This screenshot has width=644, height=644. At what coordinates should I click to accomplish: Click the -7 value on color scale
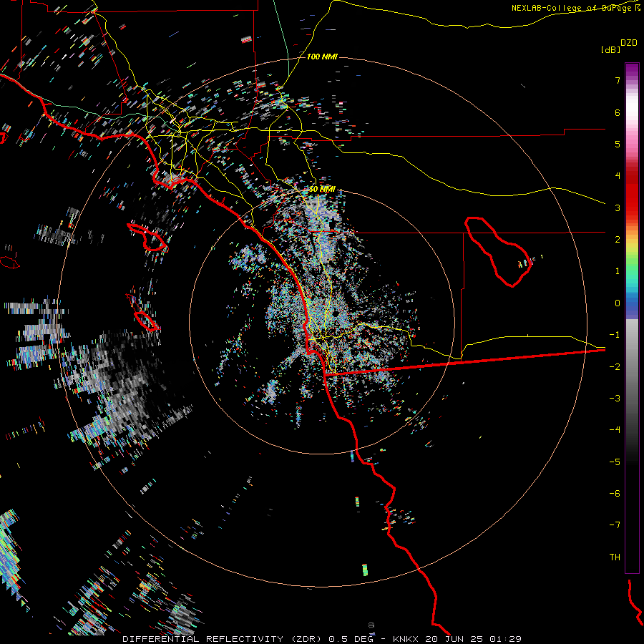click(x=615, y=525)
